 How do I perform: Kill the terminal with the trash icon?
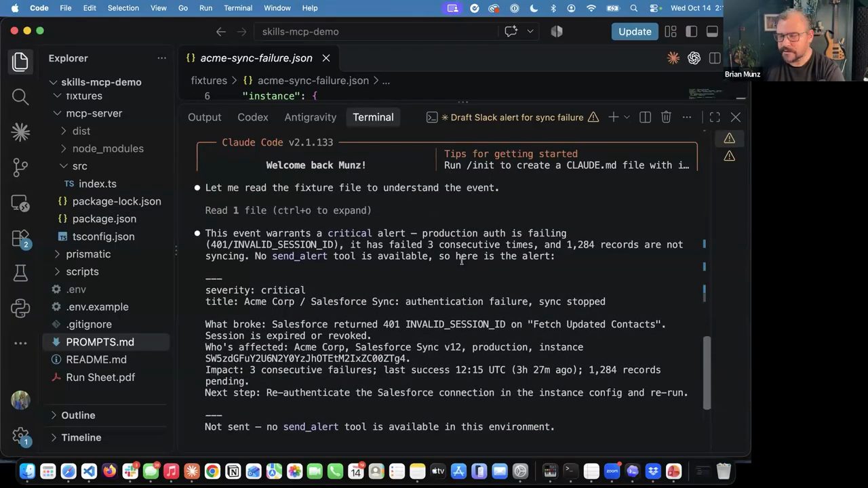point(666,117)
